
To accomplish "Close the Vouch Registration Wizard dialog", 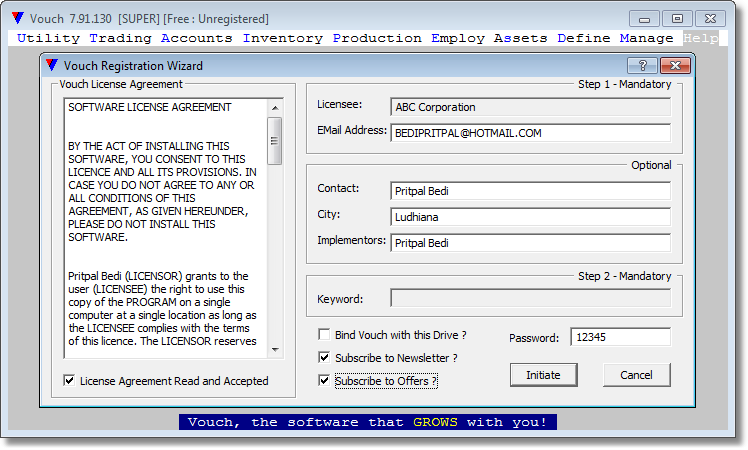I will (x=675, y=65).
